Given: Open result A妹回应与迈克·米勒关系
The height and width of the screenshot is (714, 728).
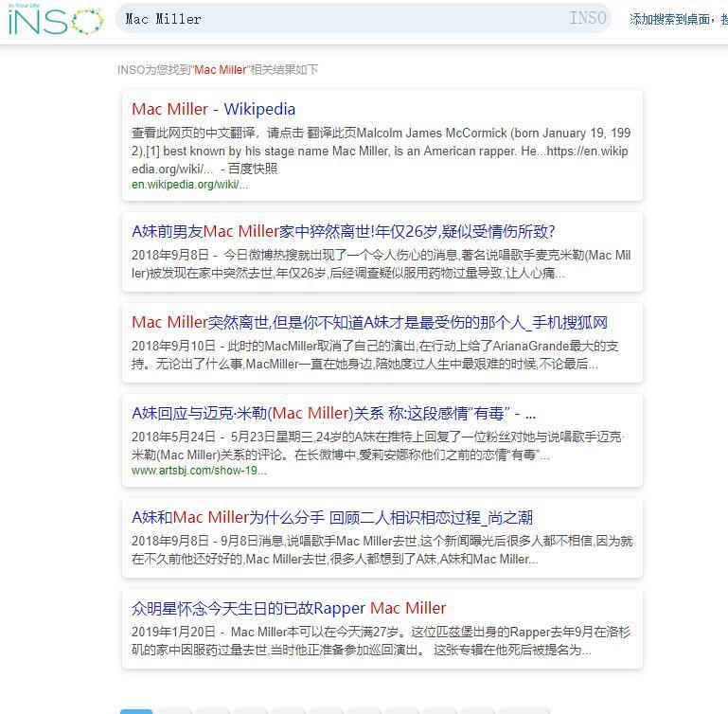Looking at the screenshot, I should tap(334, 413).
